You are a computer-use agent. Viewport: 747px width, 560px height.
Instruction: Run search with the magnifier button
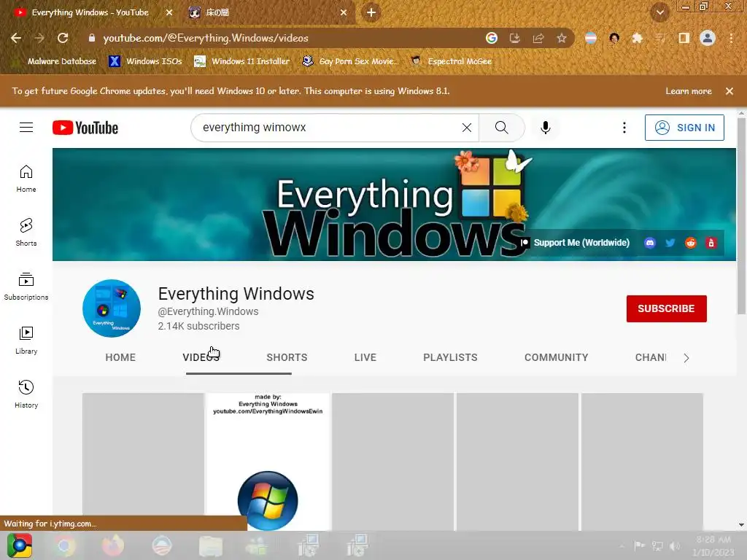tap(501, 128)
